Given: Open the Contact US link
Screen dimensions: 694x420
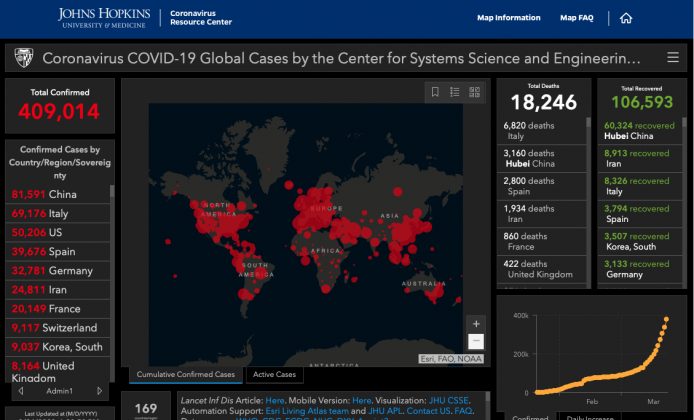Looking at the screenshot, I should (427, 411).
